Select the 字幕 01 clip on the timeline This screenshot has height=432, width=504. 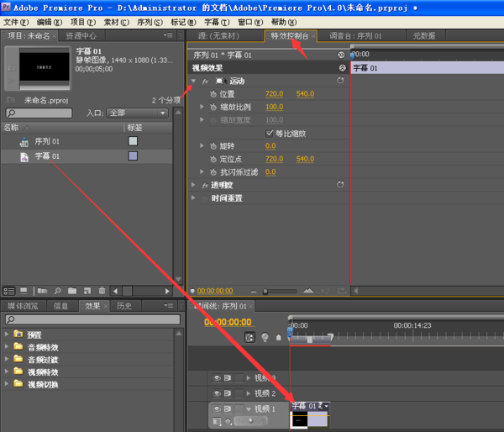click(309, 415)
